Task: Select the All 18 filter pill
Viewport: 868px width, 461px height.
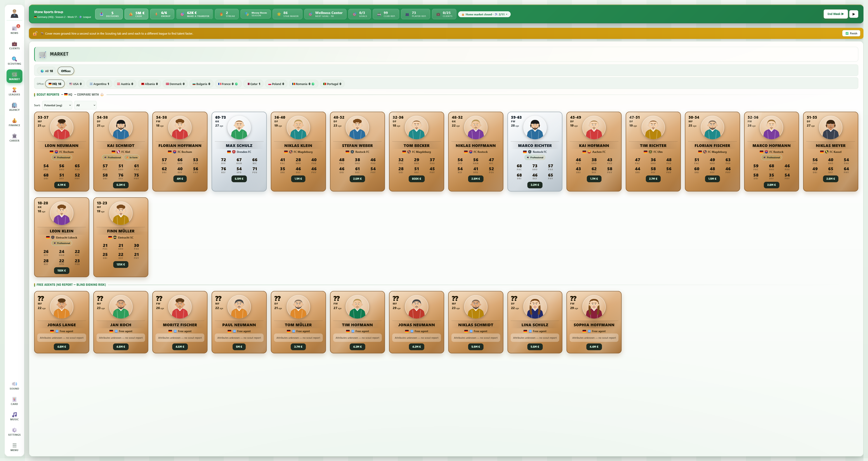Action: [47, 71]
